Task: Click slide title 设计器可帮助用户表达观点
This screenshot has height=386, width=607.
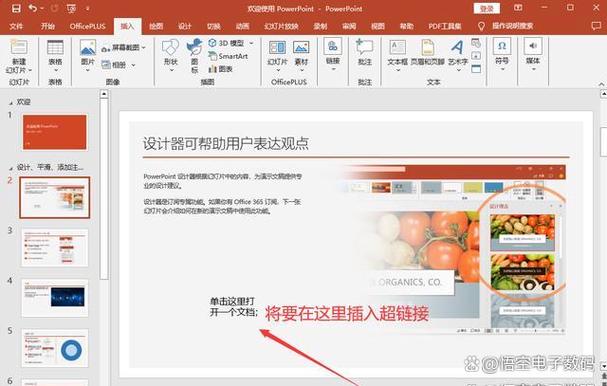Action: 226,143
